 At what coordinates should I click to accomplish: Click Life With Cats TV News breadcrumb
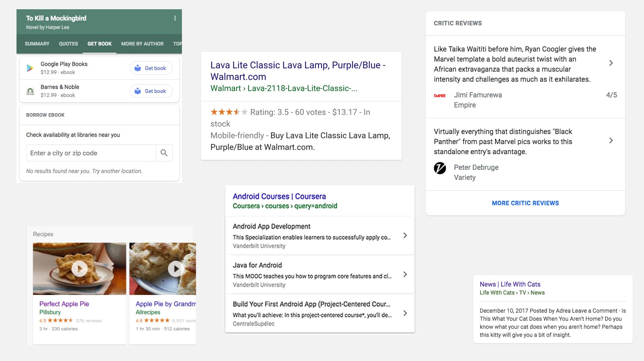tap(512, 293)
